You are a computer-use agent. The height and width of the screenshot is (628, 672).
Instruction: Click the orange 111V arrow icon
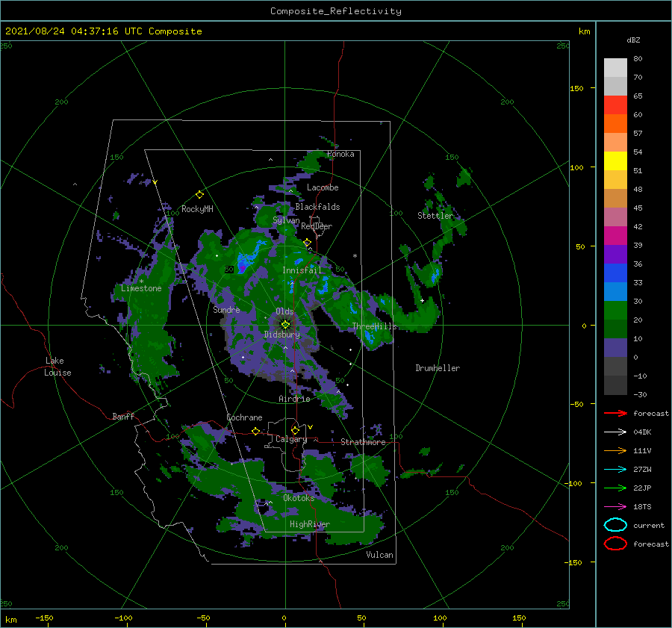pyautogui.click(x=615, y=450)
